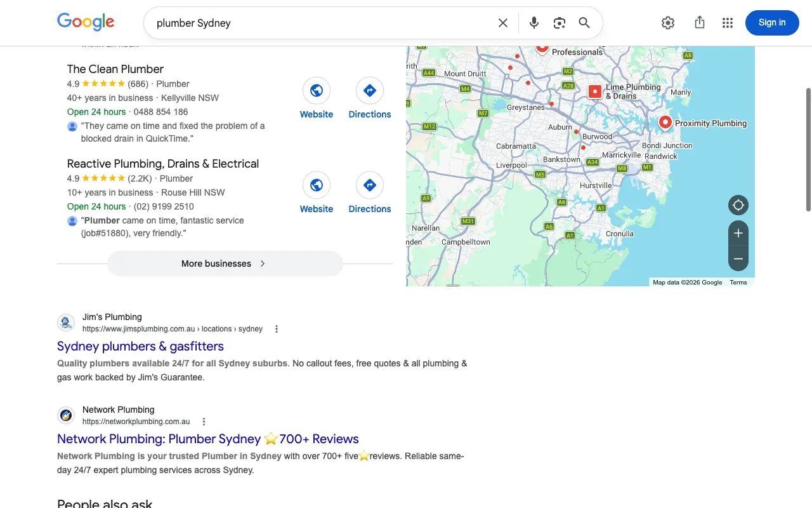Open more options for Network Plumbing result
Image resolution: width=812 pixels, height=508 pixels.
point(204,422)
